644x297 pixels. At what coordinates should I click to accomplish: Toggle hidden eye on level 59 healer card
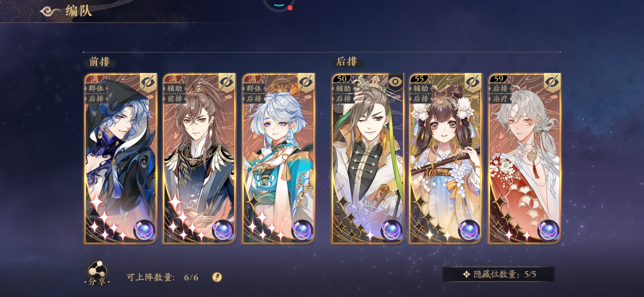coord(552,82)
